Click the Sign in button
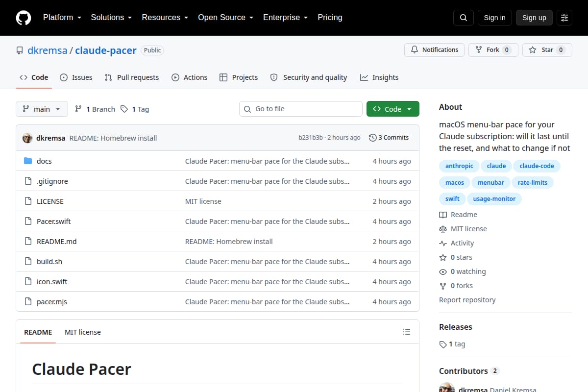 coord(494,18)
